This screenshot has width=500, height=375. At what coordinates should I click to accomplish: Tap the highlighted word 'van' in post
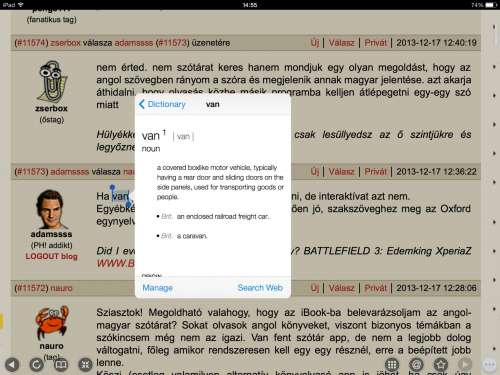(x=120, y=196)
